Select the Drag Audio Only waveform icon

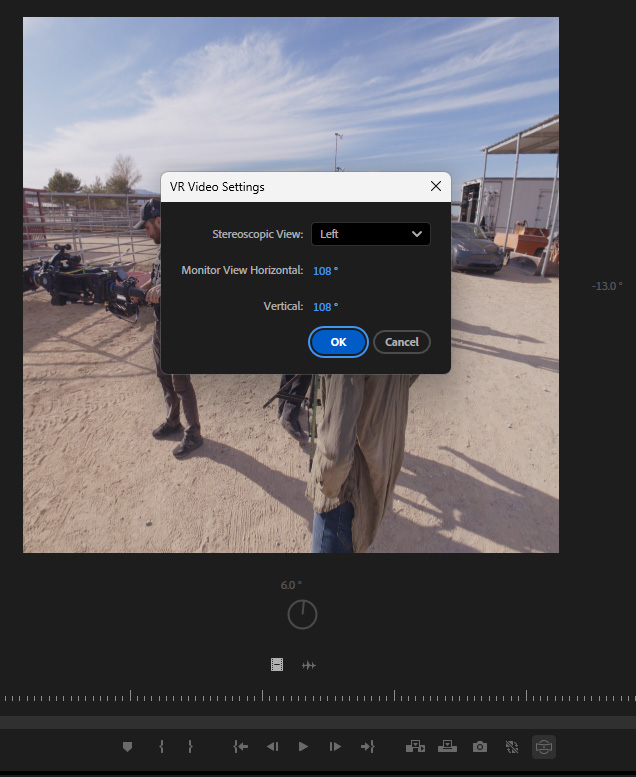309,665
